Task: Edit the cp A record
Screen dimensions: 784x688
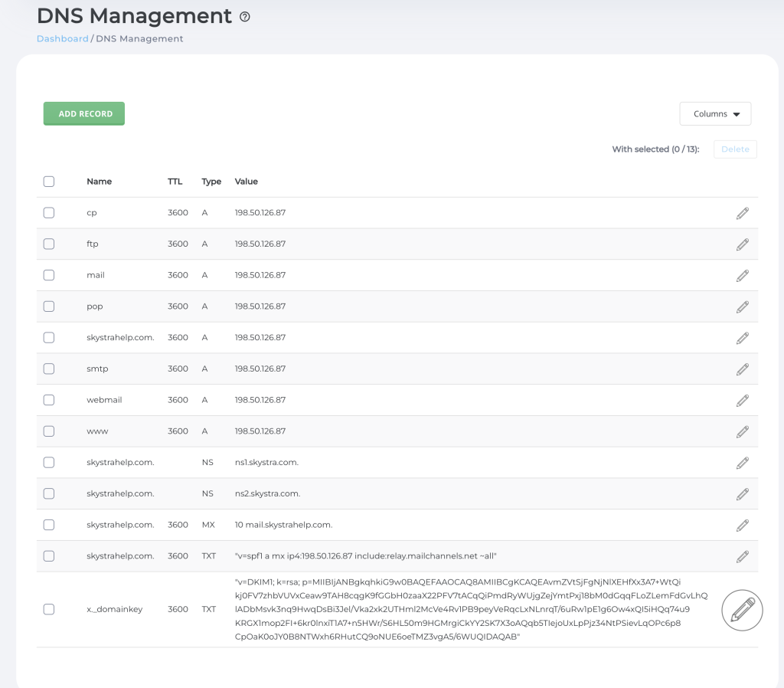Action: click(742, 213)
